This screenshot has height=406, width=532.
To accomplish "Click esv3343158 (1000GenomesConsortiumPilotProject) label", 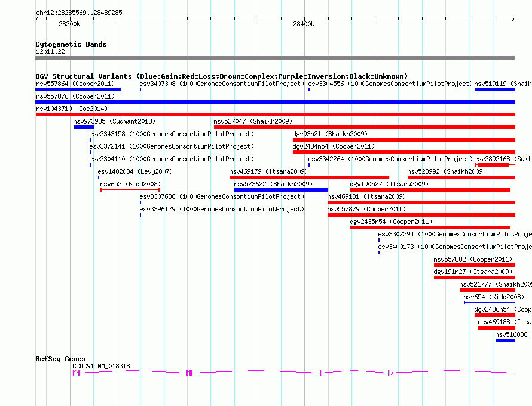I will coord(172,134).
